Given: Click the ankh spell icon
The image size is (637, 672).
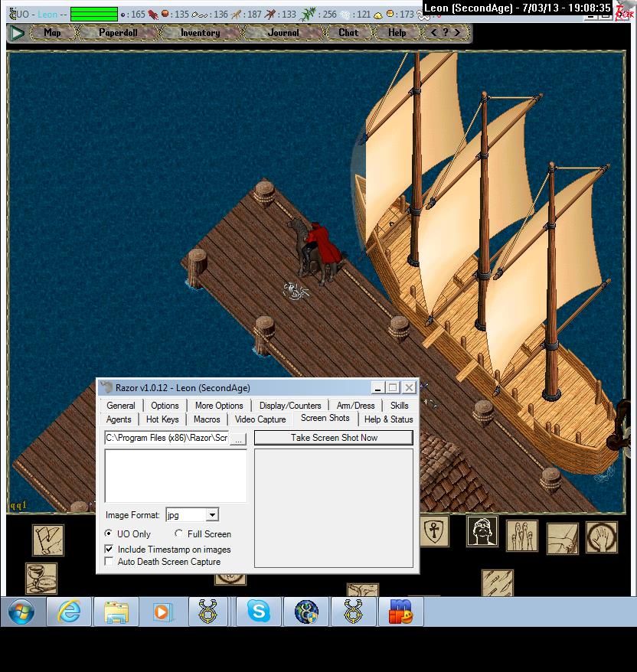Looking at the screenshot, I should pos(433,531).
